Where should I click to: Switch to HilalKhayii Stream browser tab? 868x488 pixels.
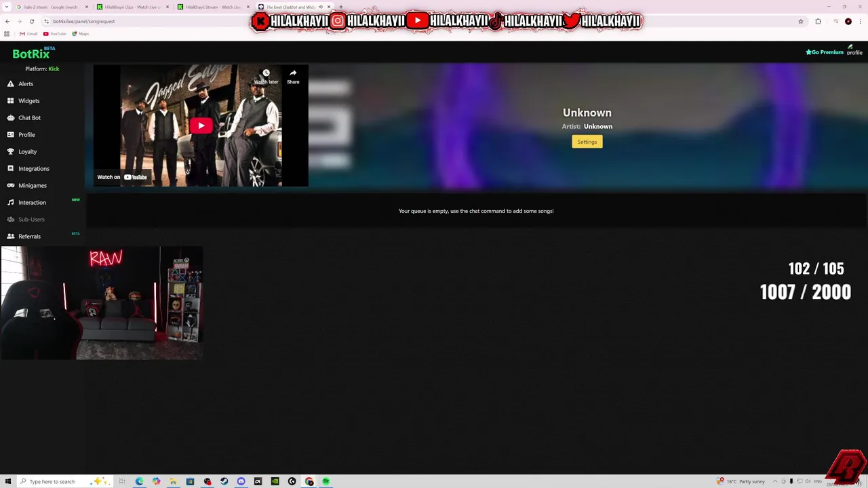coord(212,7)
